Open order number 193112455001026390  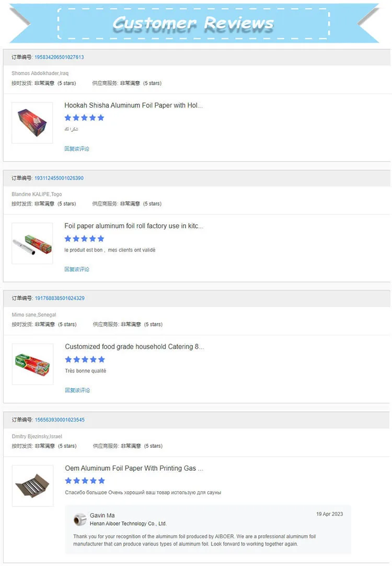point(59,178)
